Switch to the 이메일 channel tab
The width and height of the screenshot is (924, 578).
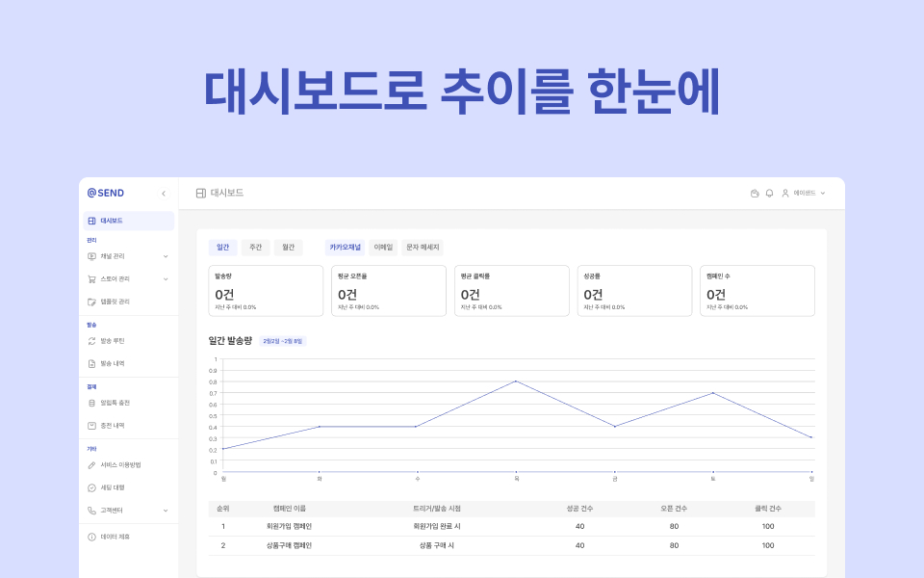point(382,247)
